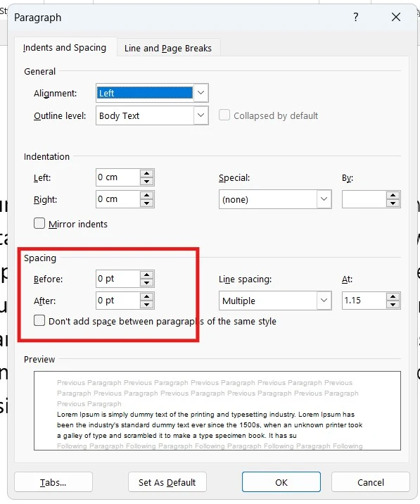Click the Tabs... button
Viewport: 420px width, 504px height.
[53, 482]
